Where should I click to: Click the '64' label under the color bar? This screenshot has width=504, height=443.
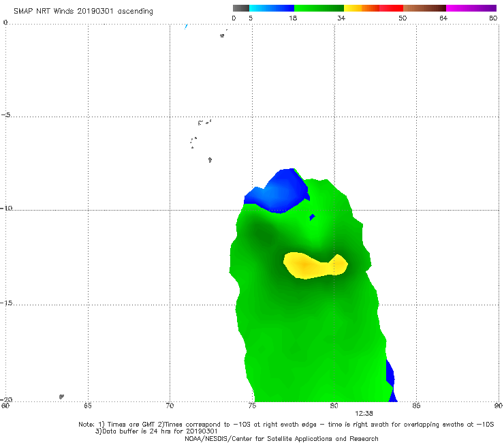coord(443,18)
